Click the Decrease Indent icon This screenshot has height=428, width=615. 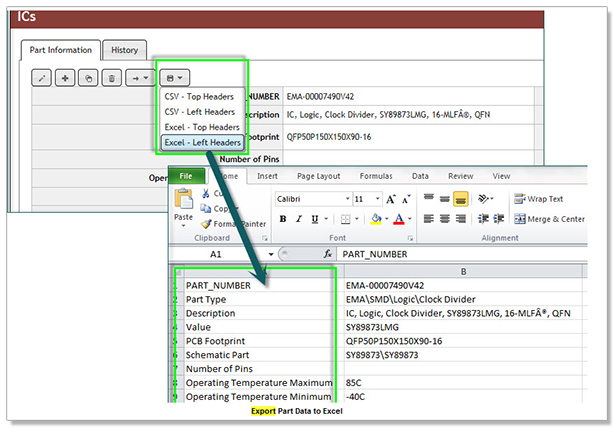click(483, 219)
